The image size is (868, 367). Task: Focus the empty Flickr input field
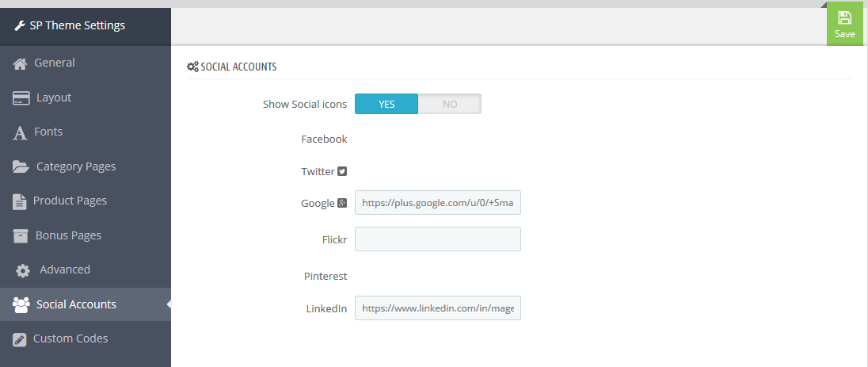[438, 239]
